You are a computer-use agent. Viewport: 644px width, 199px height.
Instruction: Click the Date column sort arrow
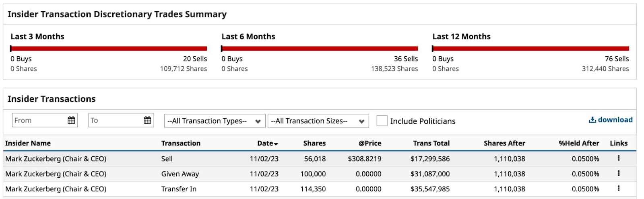tap(276, 144)
